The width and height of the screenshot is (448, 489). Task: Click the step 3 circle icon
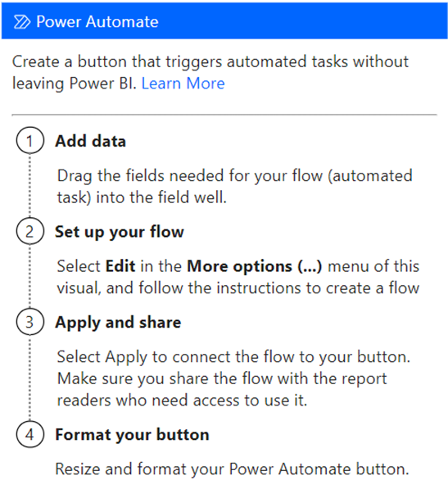coord(30,322)
